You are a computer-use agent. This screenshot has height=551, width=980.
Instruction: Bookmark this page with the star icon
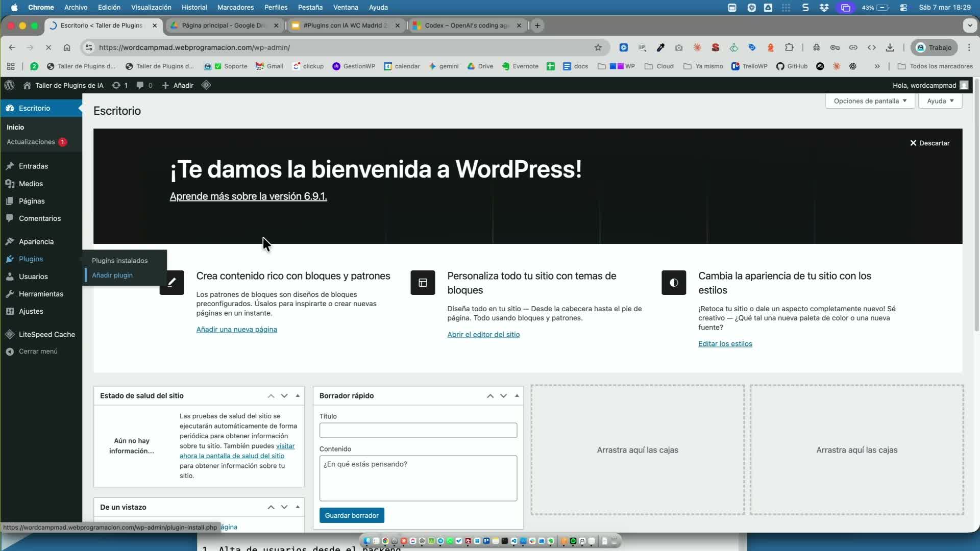598,47
